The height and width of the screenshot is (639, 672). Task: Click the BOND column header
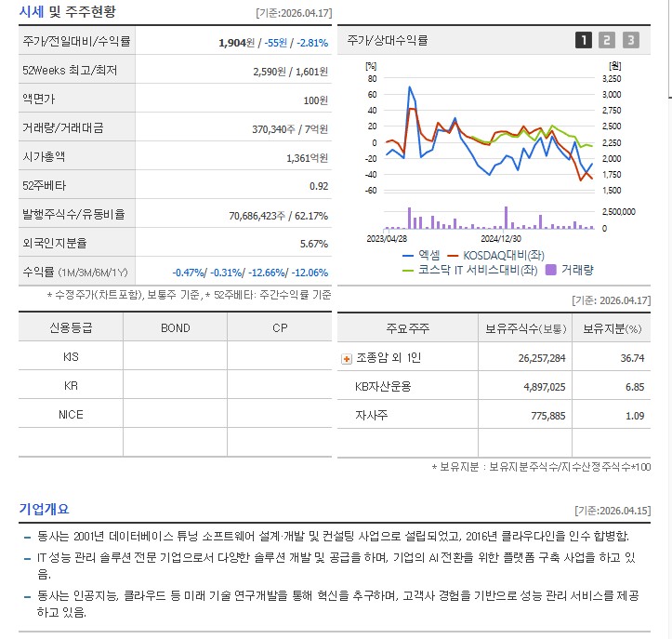tap(176, 327)
